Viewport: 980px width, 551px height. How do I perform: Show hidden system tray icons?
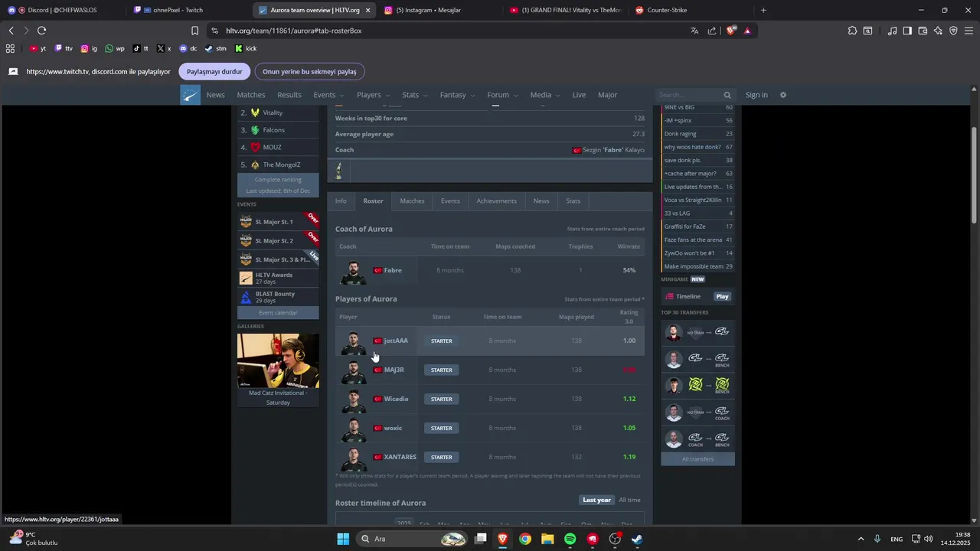tap(861, 539)
